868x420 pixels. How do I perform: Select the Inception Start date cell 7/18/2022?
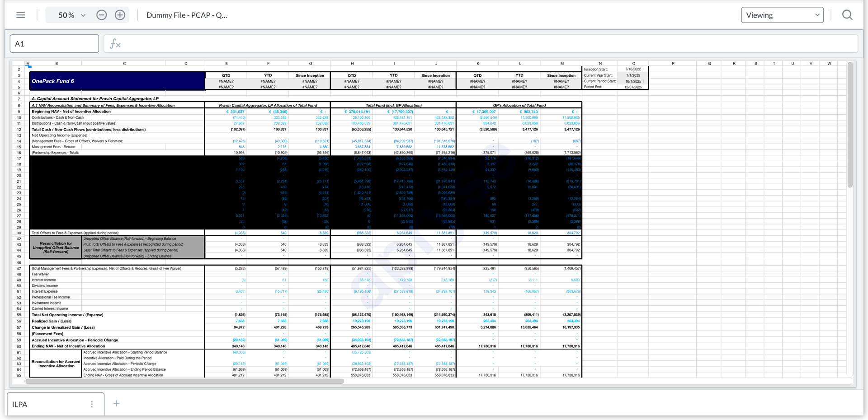(633, 70)
